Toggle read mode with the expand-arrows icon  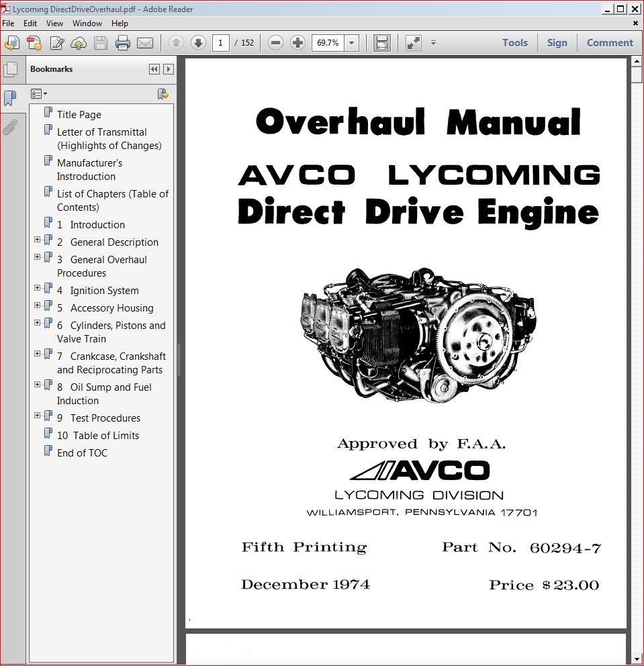(x=414, y=43)
